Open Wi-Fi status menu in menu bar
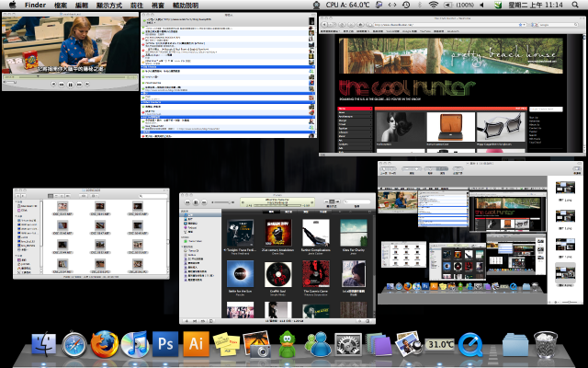 pyautogui.click(x=433, y=6)
